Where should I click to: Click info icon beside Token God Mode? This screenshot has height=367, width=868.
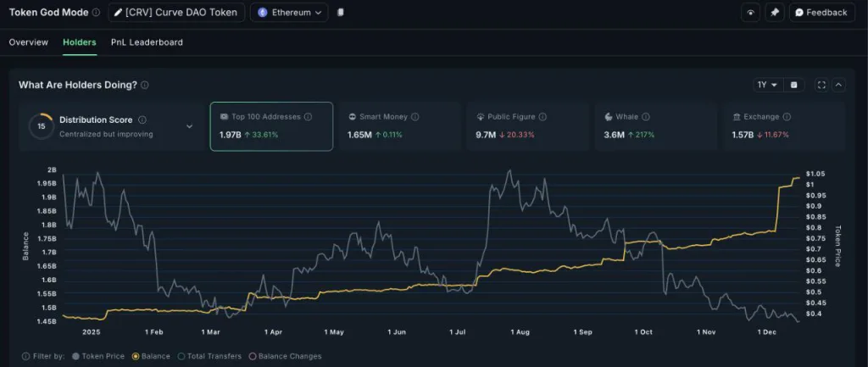coord(95,13)
